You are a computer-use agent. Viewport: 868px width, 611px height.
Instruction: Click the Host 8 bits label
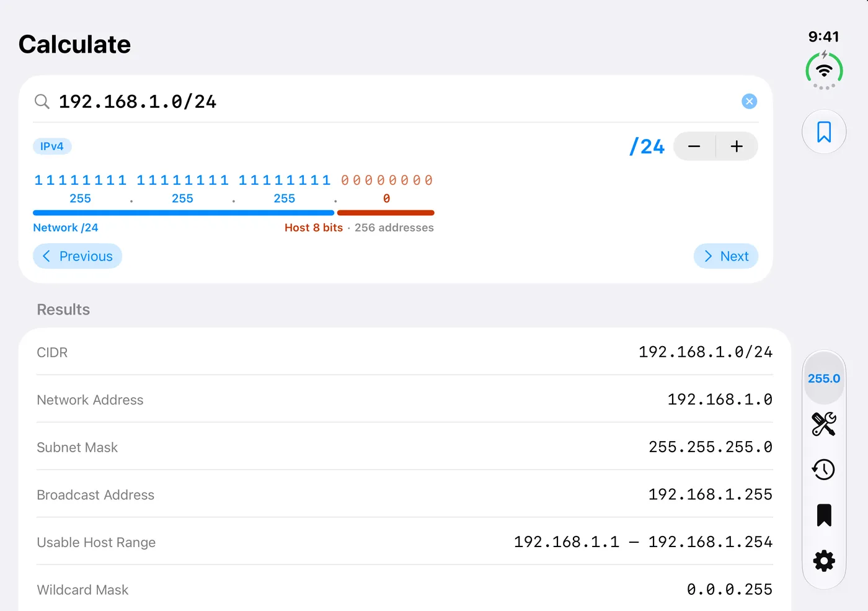(x=314, y=228)
